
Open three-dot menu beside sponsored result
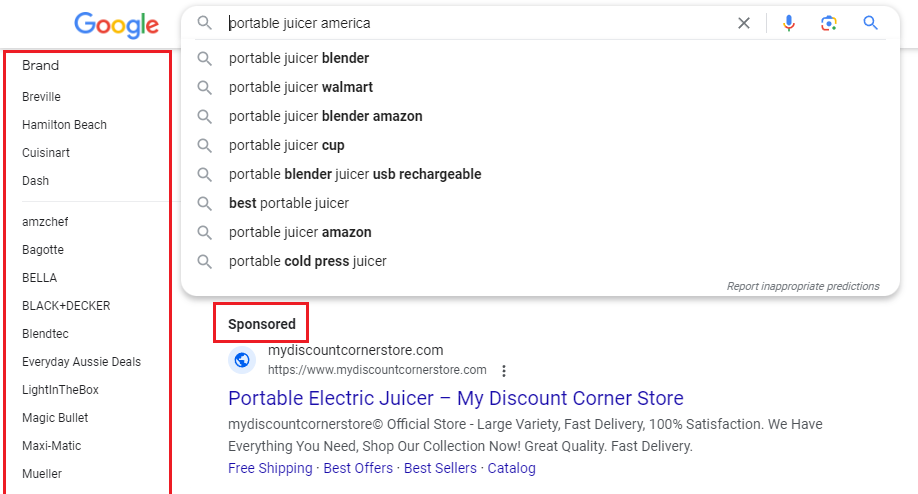coord(504,371)
